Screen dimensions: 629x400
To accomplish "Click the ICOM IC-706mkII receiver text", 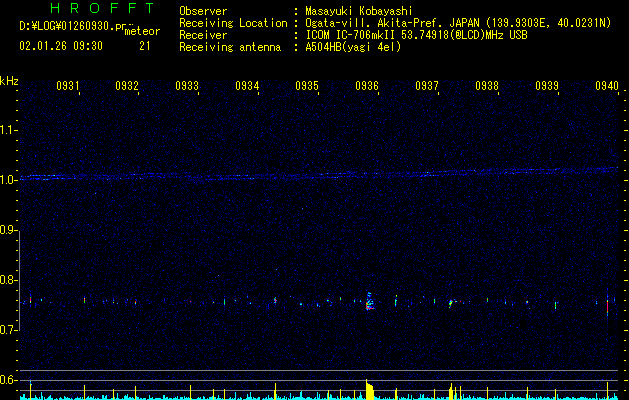I will point(416,35).
